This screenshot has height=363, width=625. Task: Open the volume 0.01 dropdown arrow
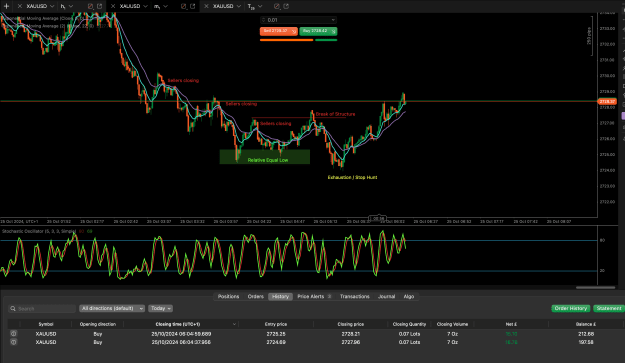point(333,20)
